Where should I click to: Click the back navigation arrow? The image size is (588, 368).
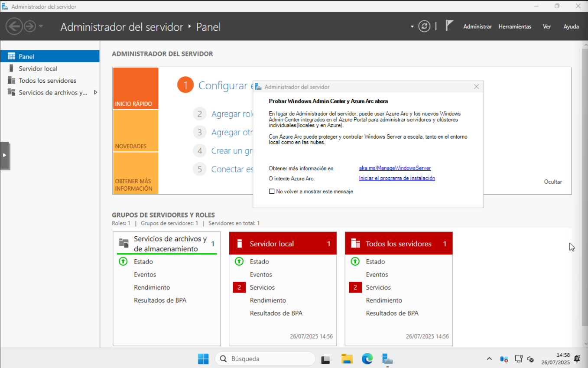click(x=14, y=26)
